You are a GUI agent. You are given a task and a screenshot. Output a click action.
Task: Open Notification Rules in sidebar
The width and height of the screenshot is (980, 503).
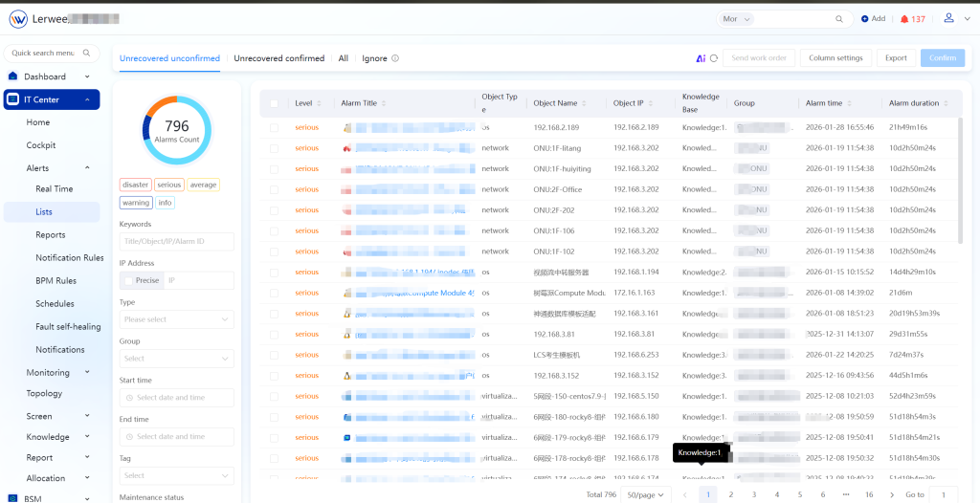(x=70, y=257)
